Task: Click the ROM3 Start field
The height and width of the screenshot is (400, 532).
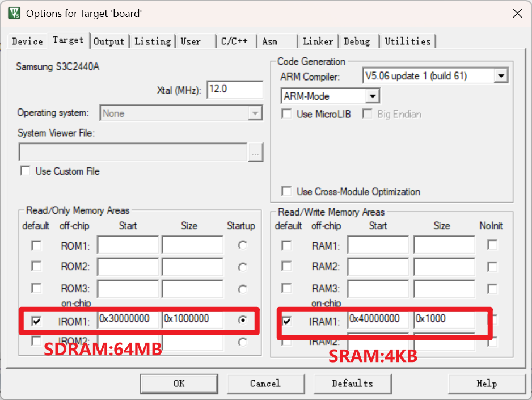Action: pyautogui.click(x=128, y=289)
